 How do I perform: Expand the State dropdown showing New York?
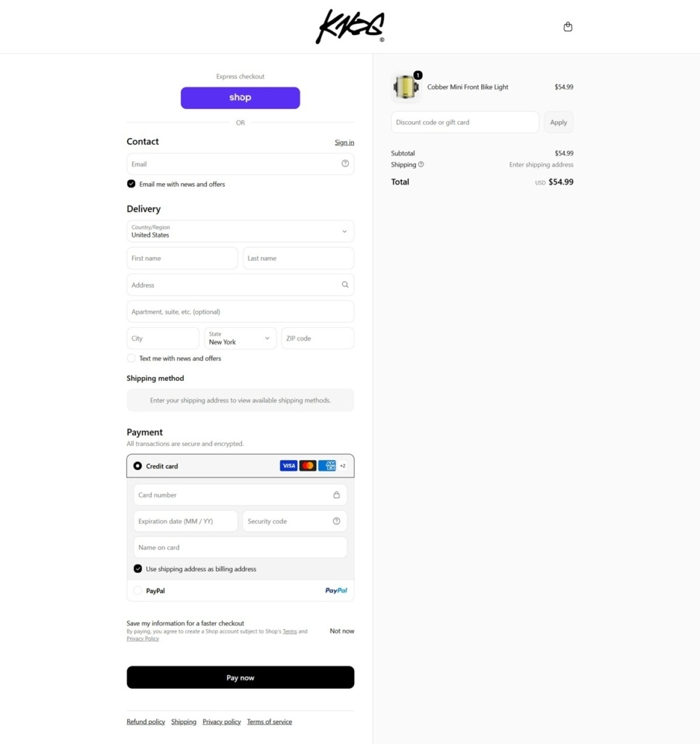[240, 339]
